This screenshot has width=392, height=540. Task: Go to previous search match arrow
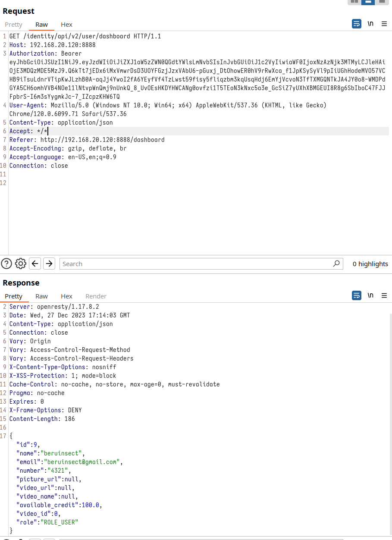click(x=35, y=264)
